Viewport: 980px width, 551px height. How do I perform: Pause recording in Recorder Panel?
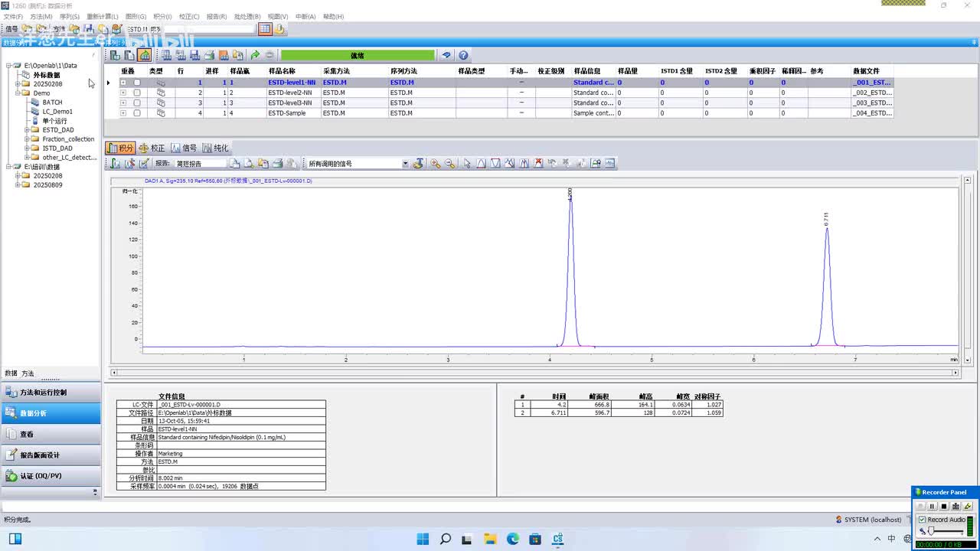click(932, 507)
